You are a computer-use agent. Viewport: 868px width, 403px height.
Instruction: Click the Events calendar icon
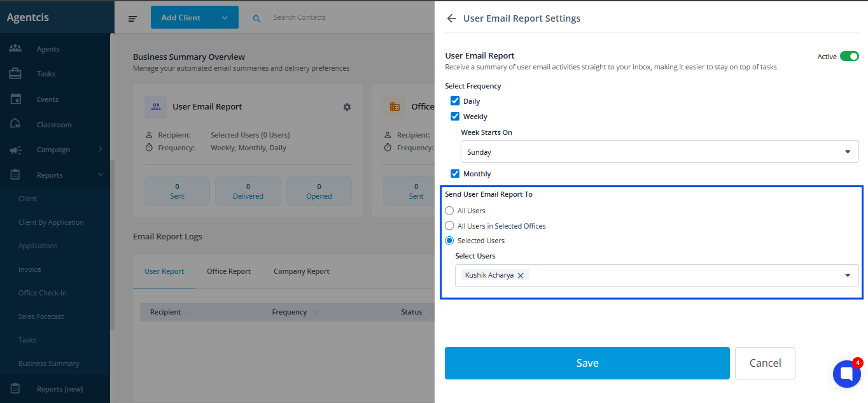coord(15,99)
